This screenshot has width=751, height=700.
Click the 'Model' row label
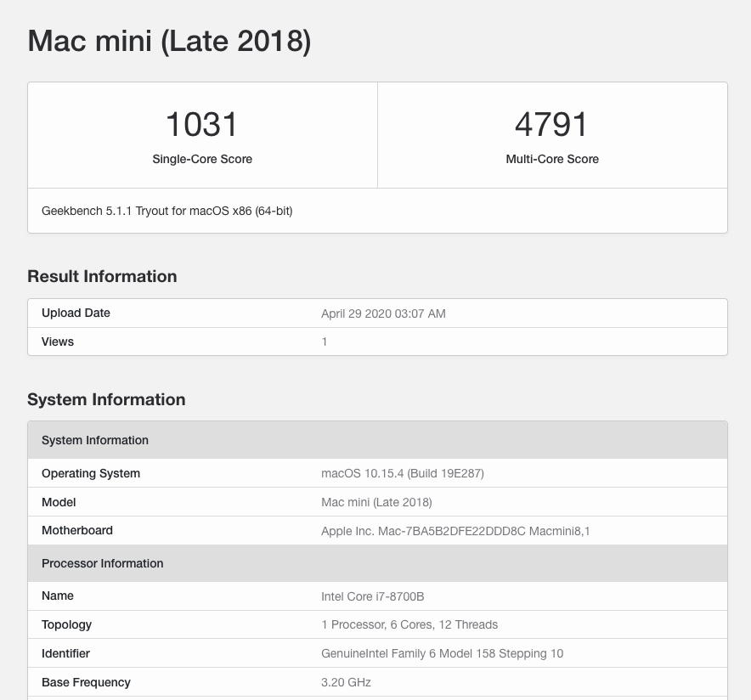click(x=59, y=502)
